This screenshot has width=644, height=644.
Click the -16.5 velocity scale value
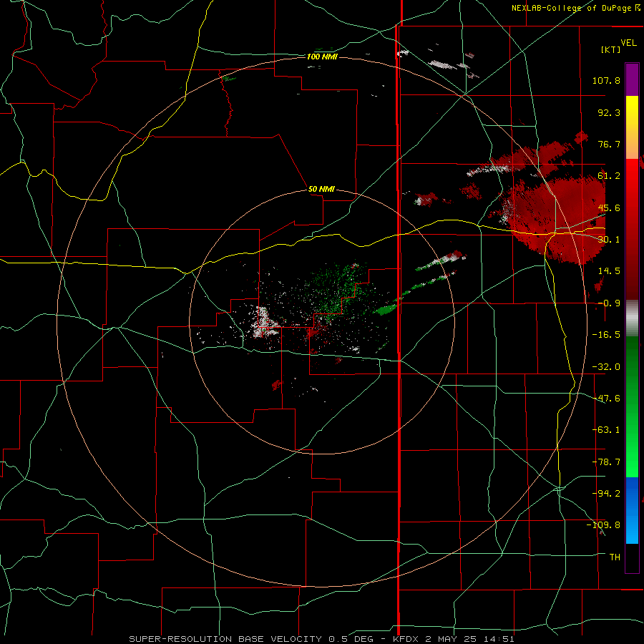[x=606, y=335]
